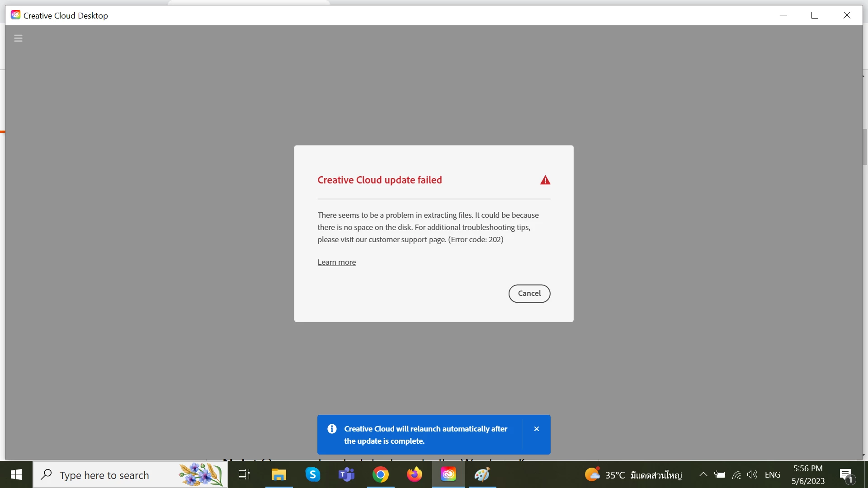Open the notification center icon
The height and width of the screenshot is (488, 868).
[x=846, y=475]
